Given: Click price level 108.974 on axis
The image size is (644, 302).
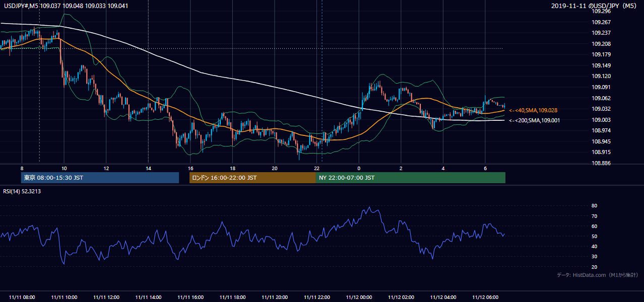Looking at the screenshot, I should coord(601,130).
